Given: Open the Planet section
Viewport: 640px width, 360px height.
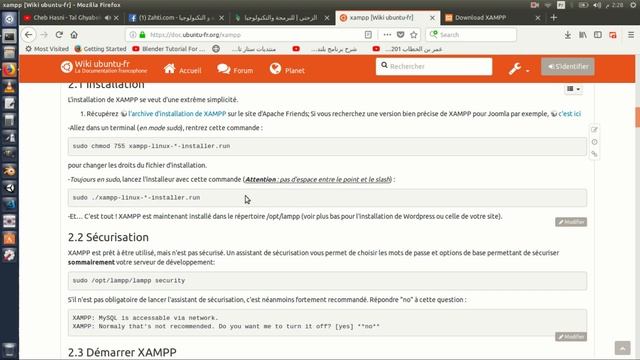Looking at the screenshot, I should [287, 70].
